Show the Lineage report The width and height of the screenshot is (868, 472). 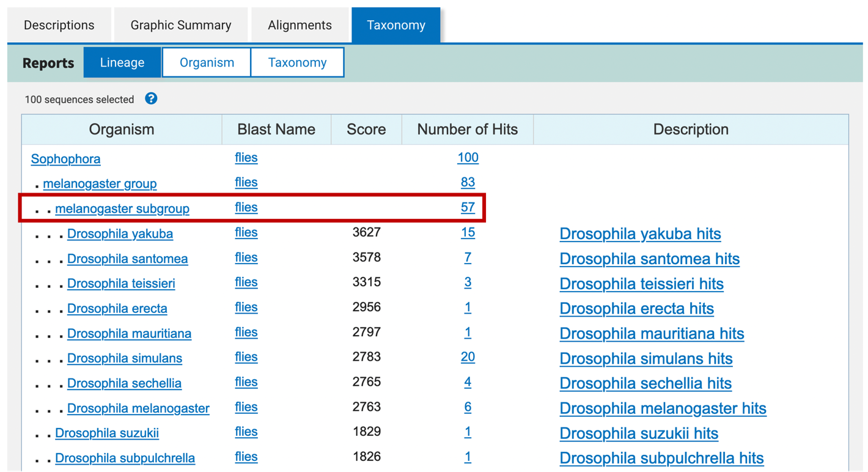122,62
